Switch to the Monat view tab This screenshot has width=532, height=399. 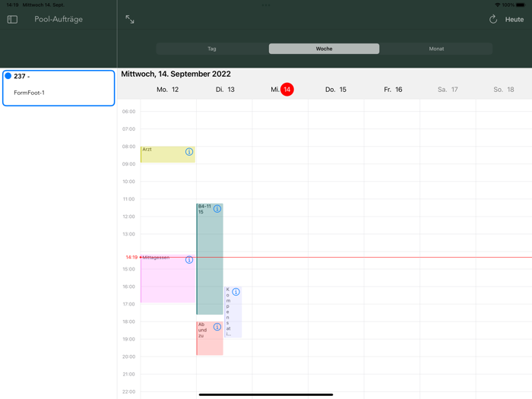tap(436, 49)
